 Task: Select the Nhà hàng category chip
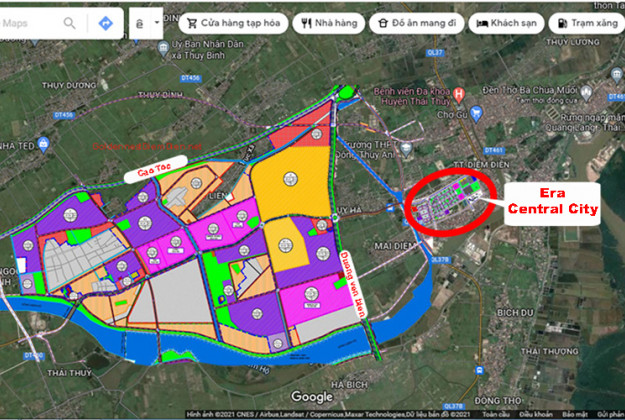(328, 23)
